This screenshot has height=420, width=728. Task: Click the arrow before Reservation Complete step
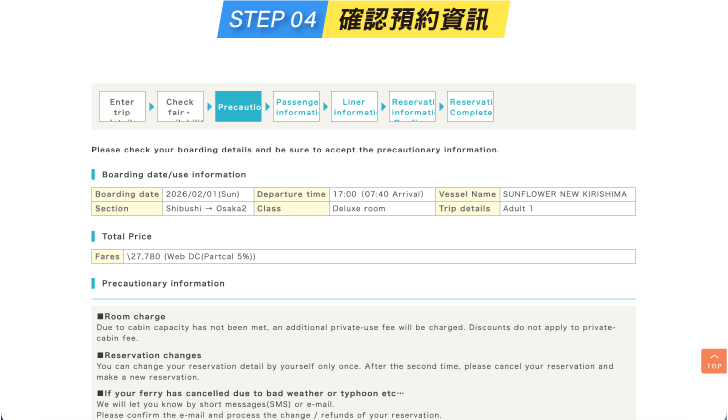(441, 106)
